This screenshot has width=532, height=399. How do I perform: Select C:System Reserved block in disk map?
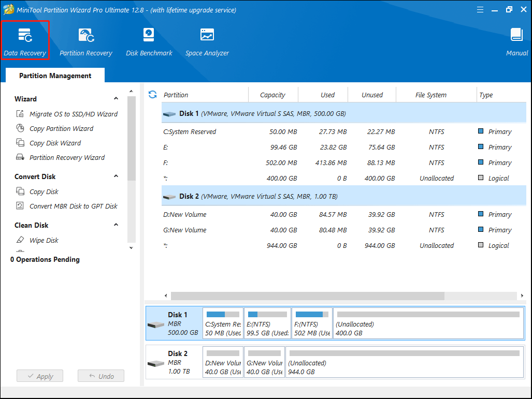point(223,323)
